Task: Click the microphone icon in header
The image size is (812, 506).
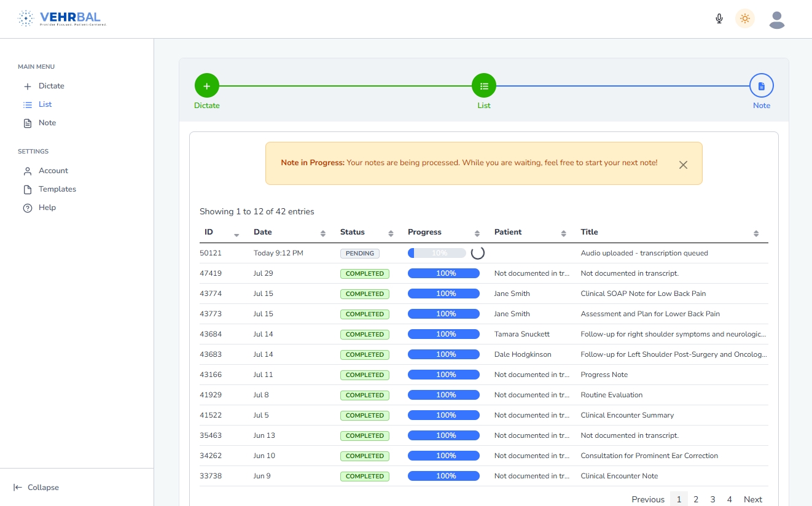Action: pos(719,19)
